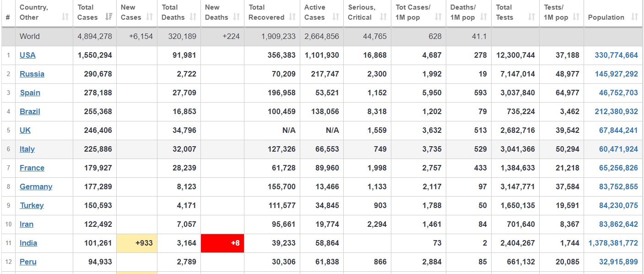The width and height of the screenshot is (644, 274).
Task: Click the Population column header label
Action: tap(606, 17)
